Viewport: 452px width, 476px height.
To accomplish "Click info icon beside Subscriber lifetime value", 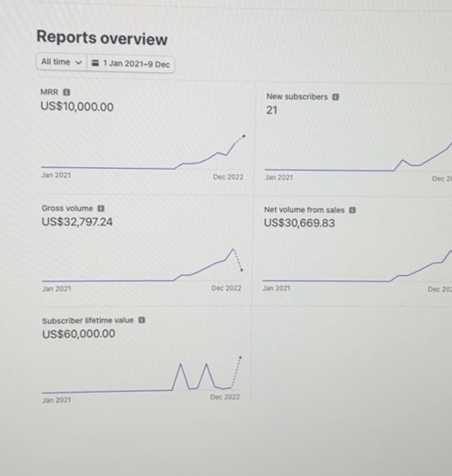I will [142, 320].
